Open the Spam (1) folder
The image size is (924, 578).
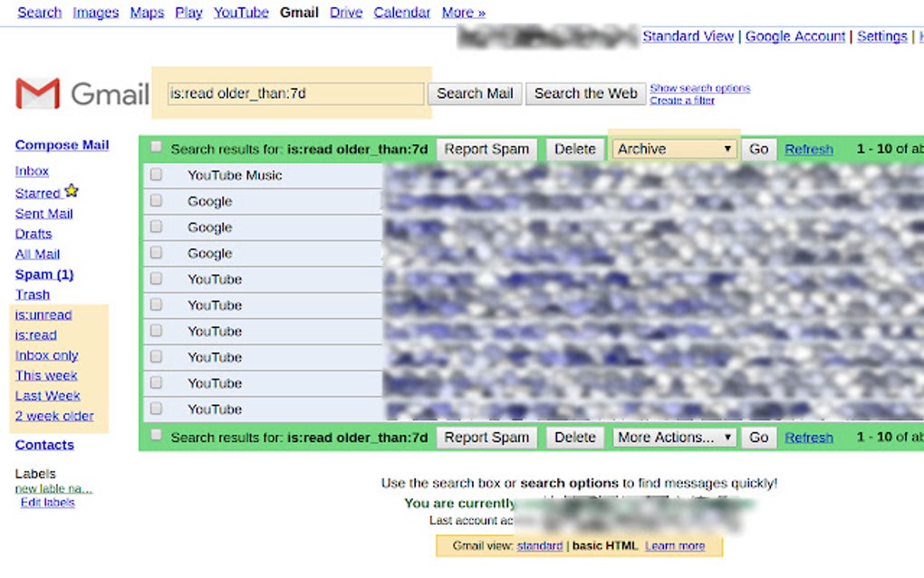coord(43,274)
